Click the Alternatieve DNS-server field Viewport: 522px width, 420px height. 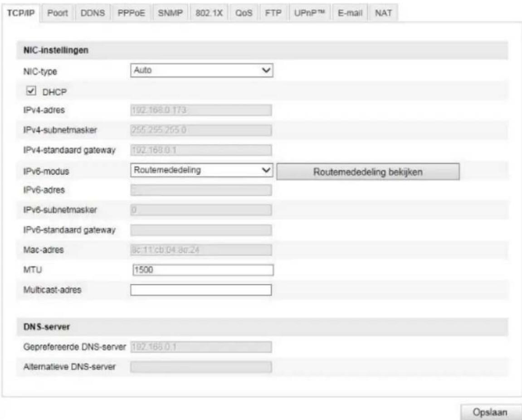[201, 367]
